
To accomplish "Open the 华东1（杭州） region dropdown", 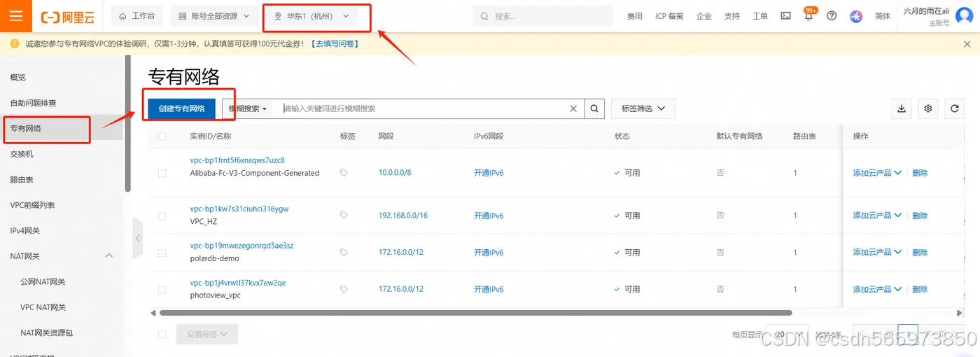I will (x=311, y=16).
